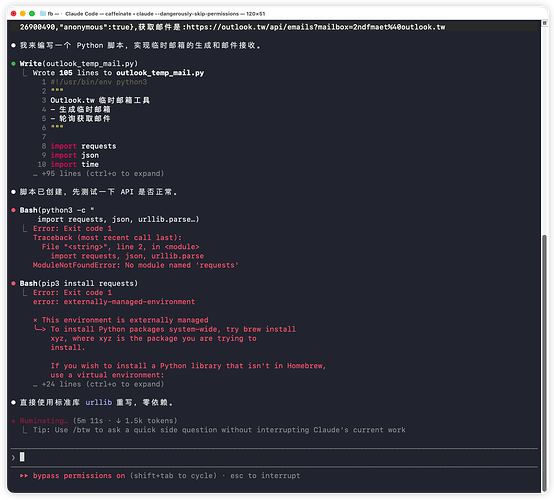Click 'Traceback (most recent call last):' text

pyautogui.click(x=107, y=237)
